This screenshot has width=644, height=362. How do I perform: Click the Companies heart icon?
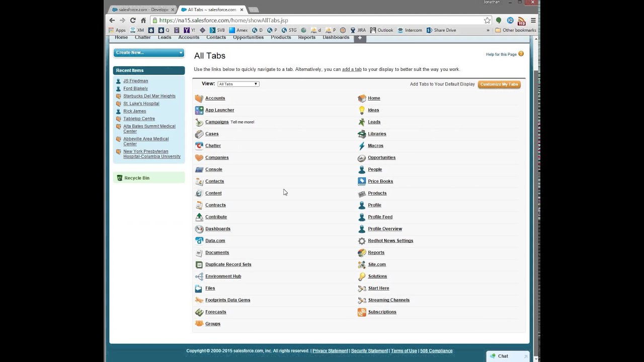click(199, 158)
